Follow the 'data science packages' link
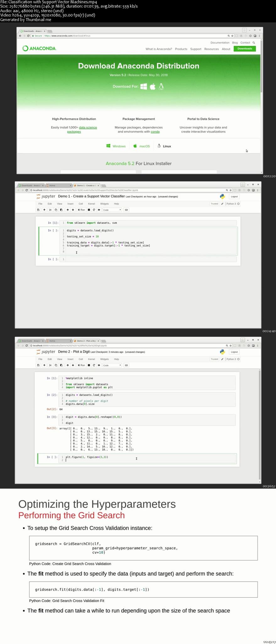This screenshot has width=276, height=644. tap(82, 130)
